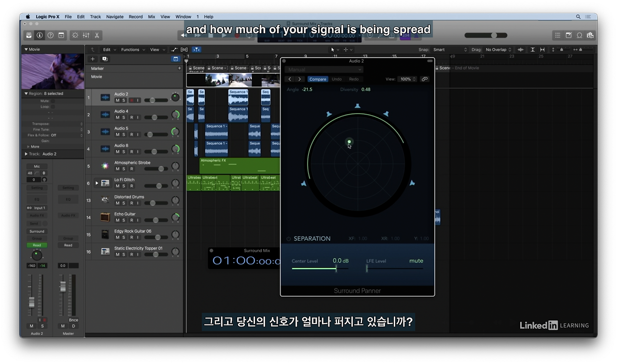Image resolution: width=617 pixels, height=364 pixels.
Task: Open the Drag No Overlap dropdown
Action: tap(498, 50)
